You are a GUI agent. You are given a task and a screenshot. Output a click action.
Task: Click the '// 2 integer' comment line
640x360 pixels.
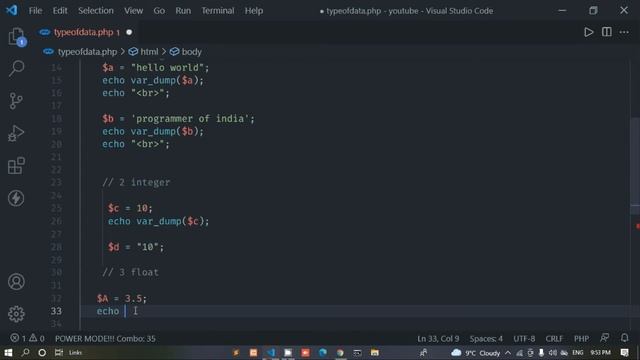pyautogui.click(x=136, y=182)
